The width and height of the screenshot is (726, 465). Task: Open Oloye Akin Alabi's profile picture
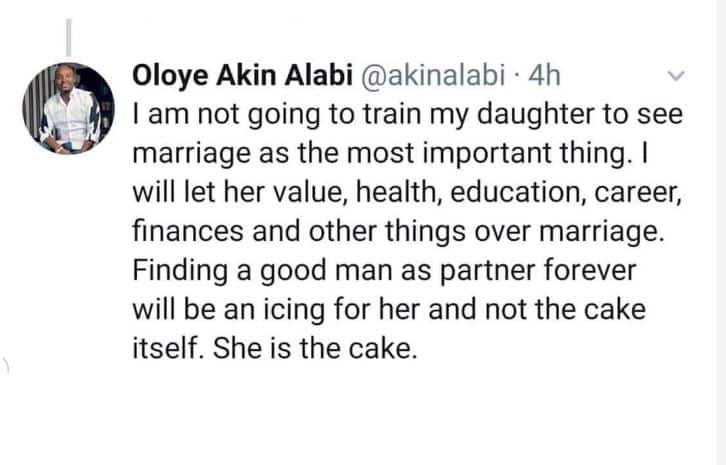pyautogui.click(x=69, y=109)
